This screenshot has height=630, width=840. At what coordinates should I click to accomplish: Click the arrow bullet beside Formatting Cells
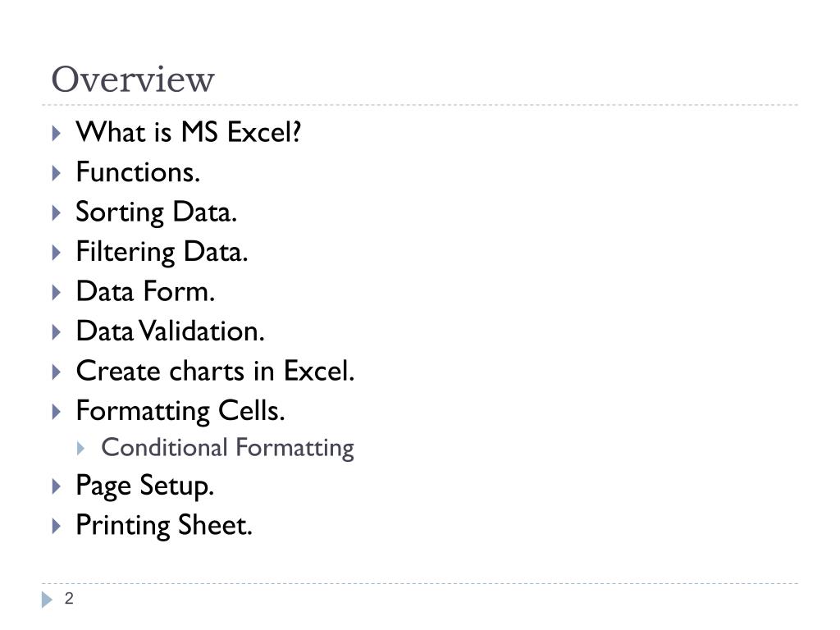57,412
